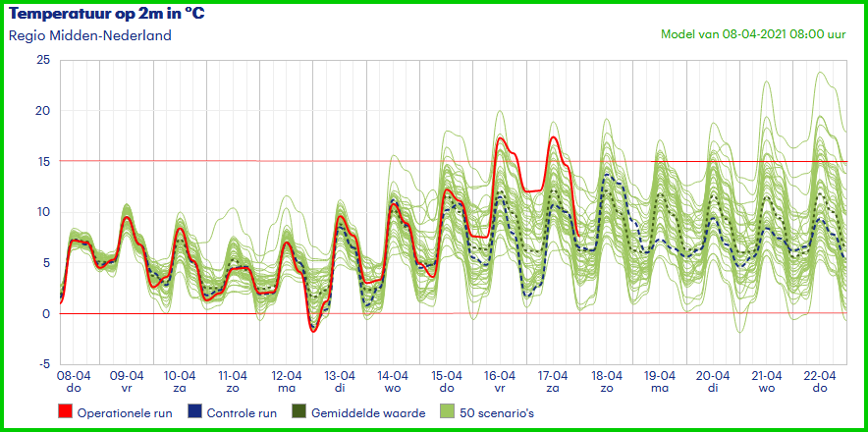Select the 11-04 zo date label
The width and height of the screenshot is (868, 432).
point(232,382)
